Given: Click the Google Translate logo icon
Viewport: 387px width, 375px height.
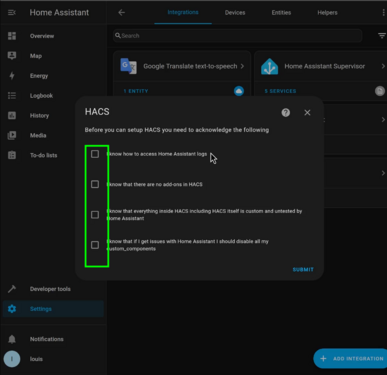Looking at the screenshot, I should pyautogui.click(x=128, y=66).
